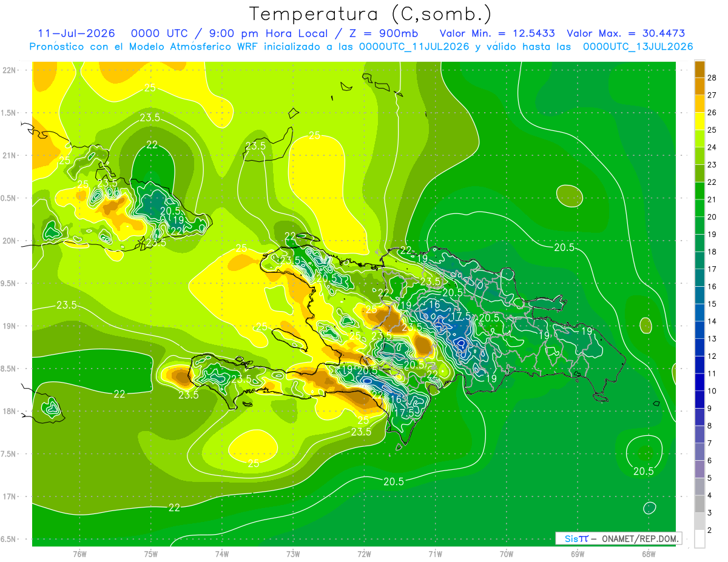Click the '21N' latitude axis label

10,156
